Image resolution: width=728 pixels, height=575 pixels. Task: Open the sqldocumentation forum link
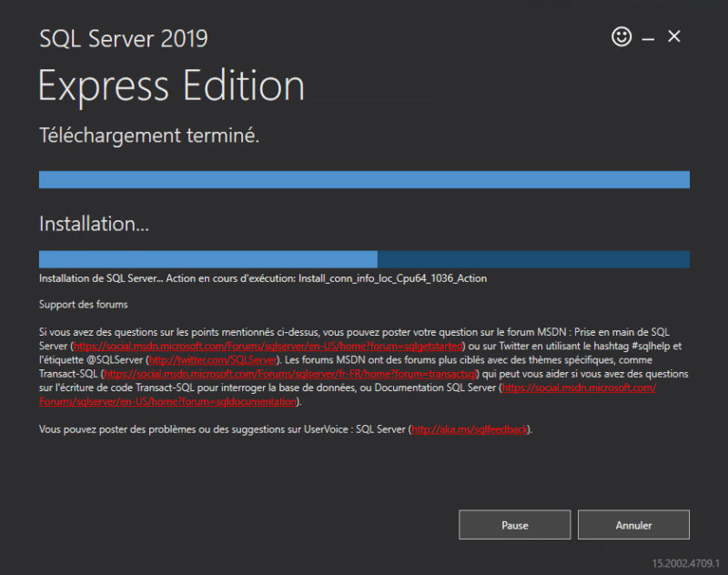click(x=579, y=388)
